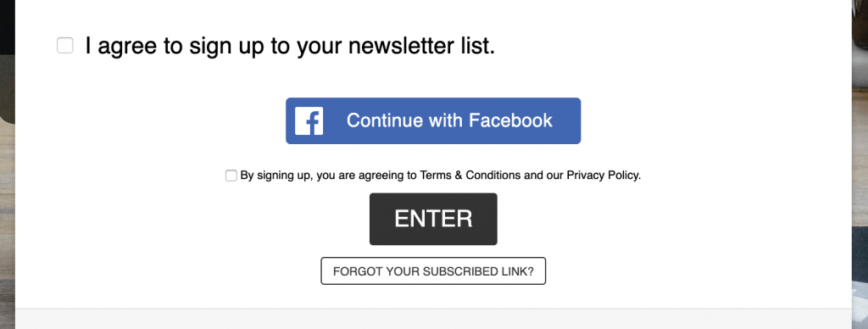Accept the privacy policy via the small checkbox
Screen dimensions: 868x329
[x=231, y=176]
